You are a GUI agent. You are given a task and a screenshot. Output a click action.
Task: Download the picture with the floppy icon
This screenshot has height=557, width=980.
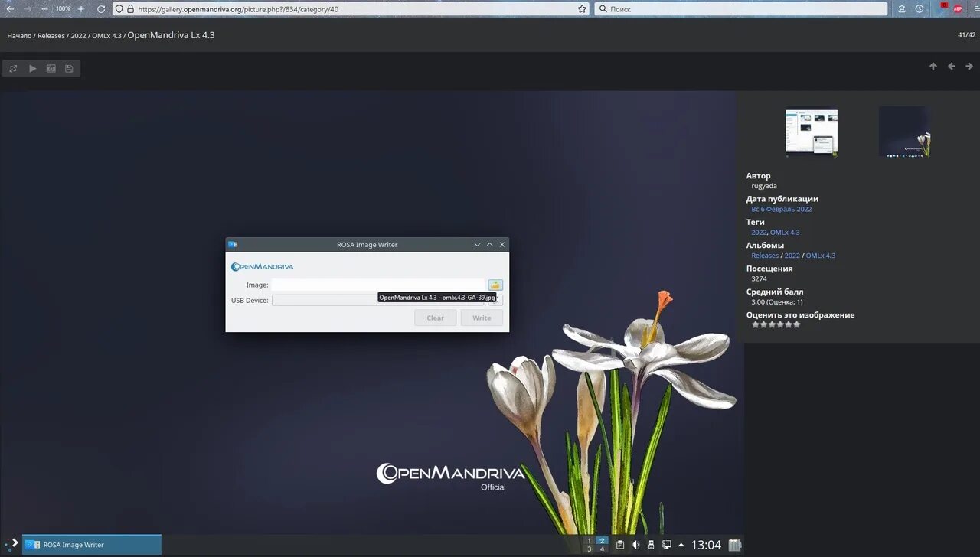pyautogui.click(x=69, y=68)
